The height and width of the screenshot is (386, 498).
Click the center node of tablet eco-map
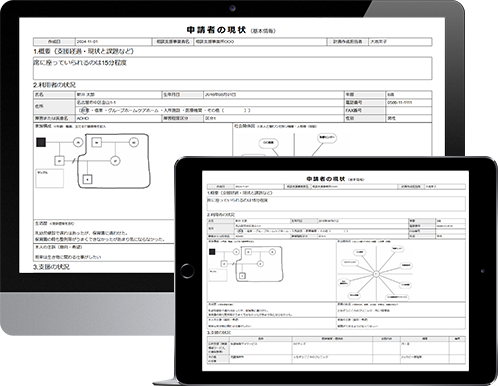pyautogui.click(x=376, y=274)
